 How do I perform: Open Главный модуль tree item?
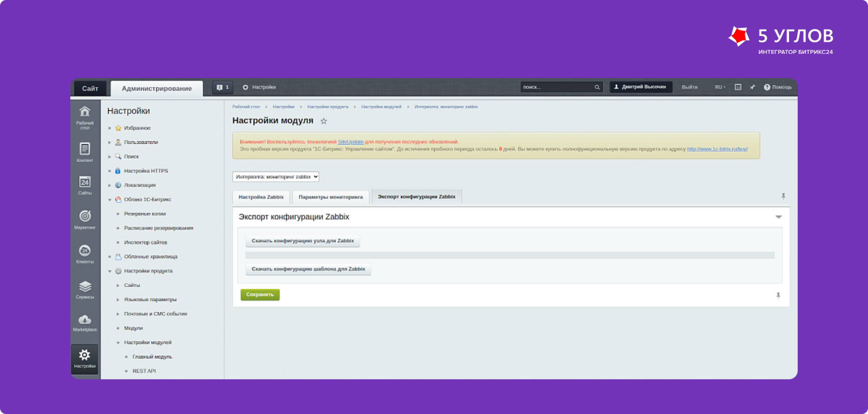(x=152, y=357)
